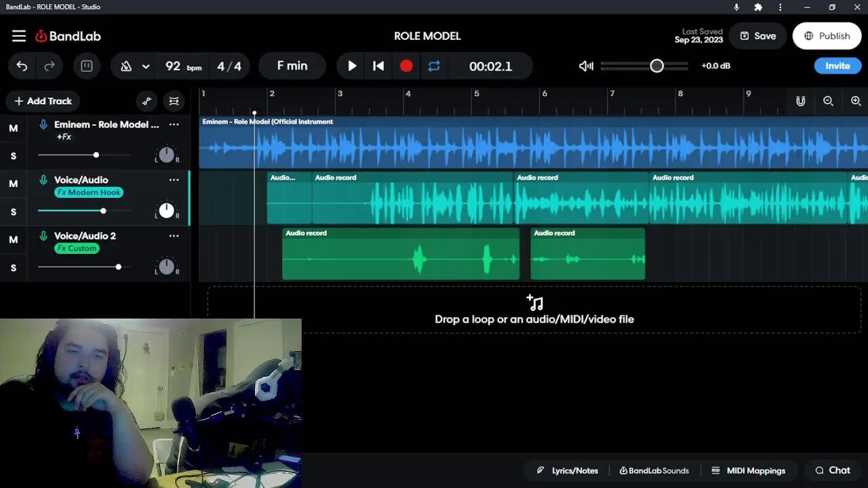Click the BandLab logo
This screenshot has width=868, height=488.
click(x=68, y=36)
